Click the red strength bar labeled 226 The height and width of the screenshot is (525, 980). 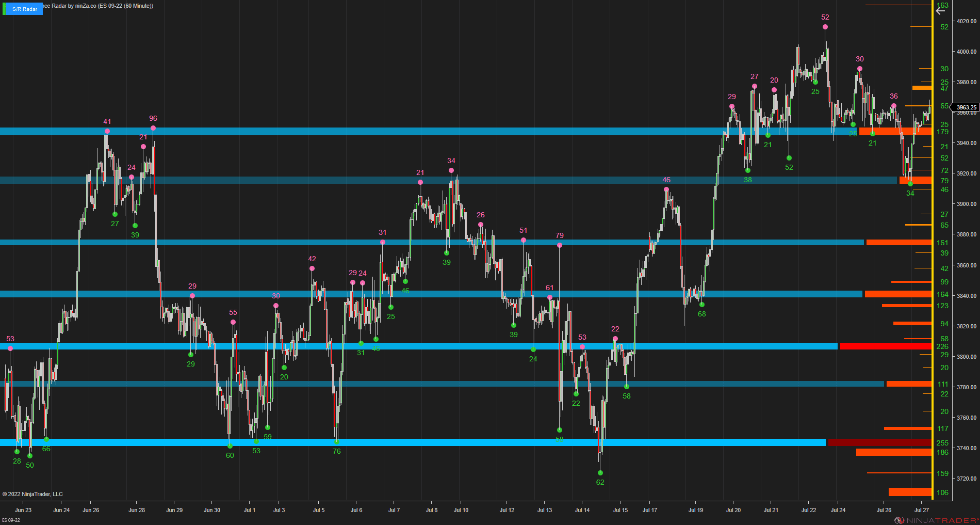[x=886, y=346]
